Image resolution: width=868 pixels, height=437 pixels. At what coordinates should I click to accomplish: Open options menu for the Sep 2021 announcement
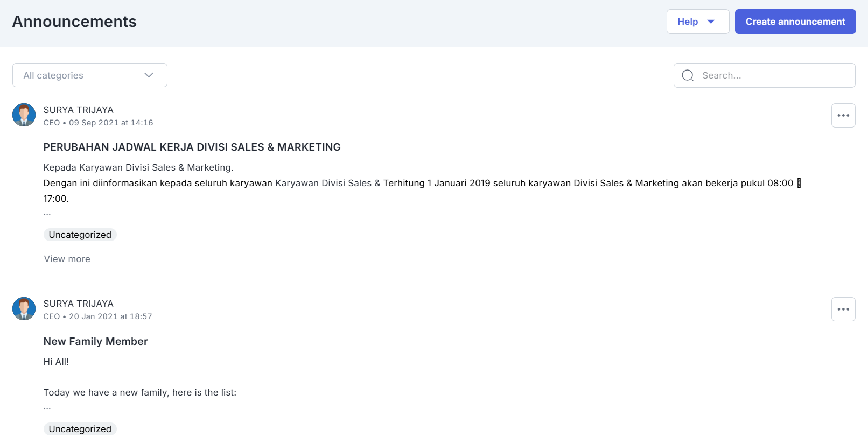(x=843, y=116)
